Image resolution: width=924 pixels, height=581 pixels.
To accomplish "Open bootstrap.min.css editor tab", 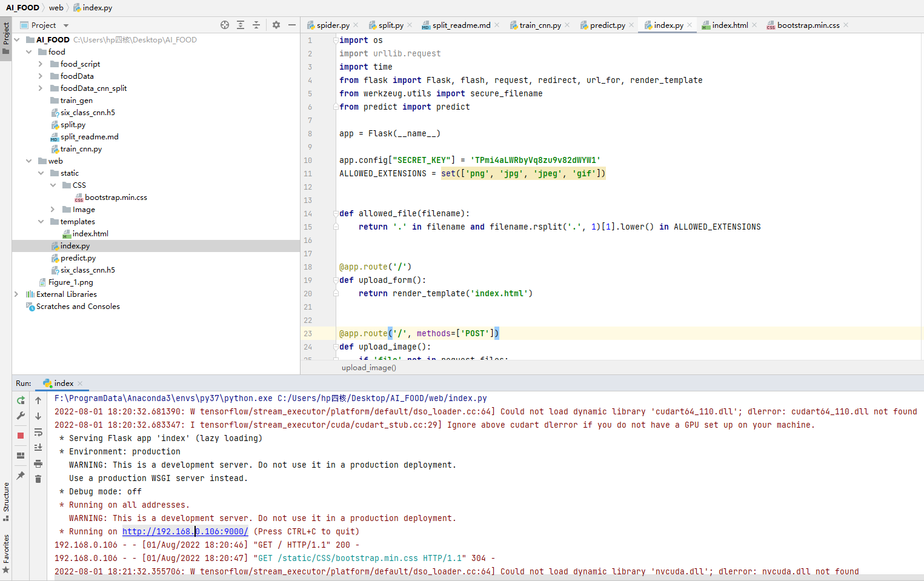I will 808,25.
